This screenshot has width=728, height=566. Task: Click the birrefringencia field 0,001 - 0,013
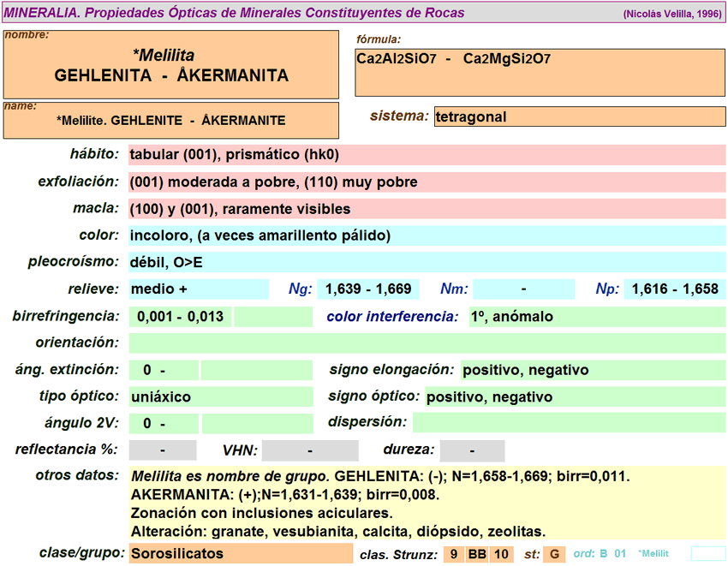coord(181,317)
